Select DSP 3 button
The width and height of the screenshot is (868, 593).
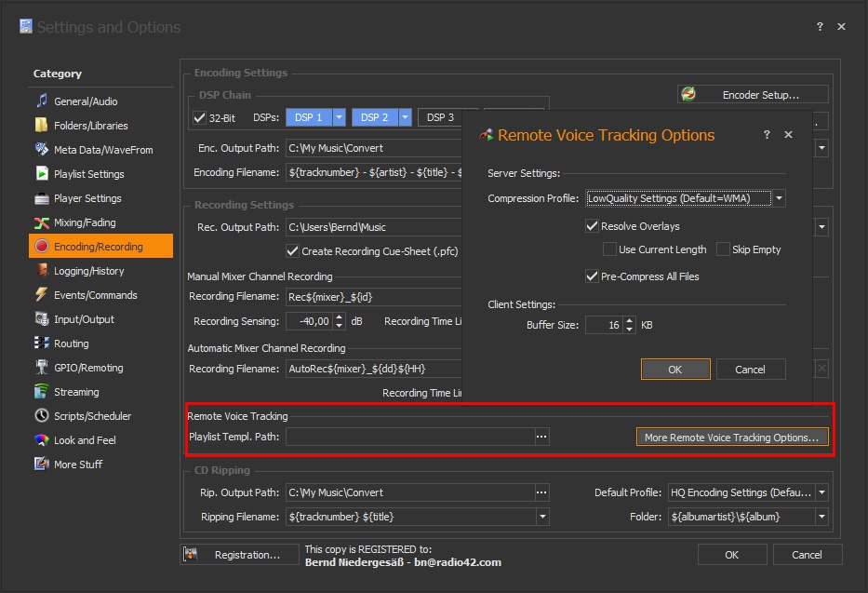click(x=441, y=117)
